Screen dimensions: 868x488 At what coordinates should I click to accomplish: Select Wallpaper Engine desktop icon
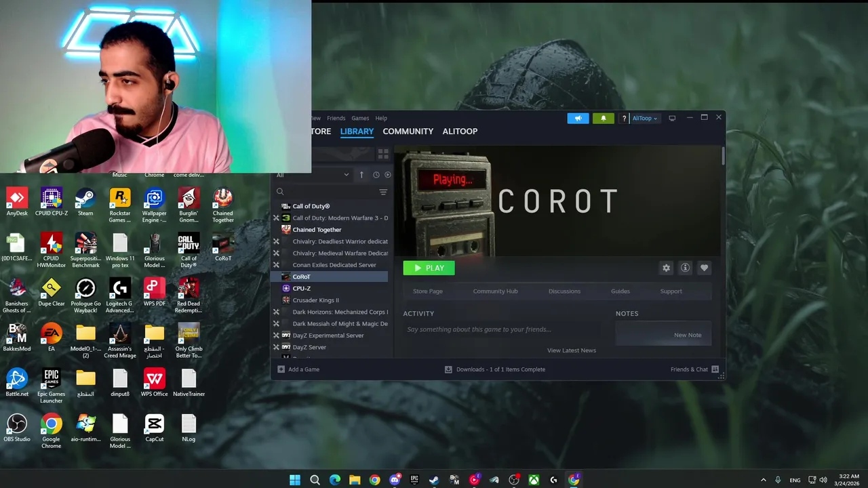154,205
